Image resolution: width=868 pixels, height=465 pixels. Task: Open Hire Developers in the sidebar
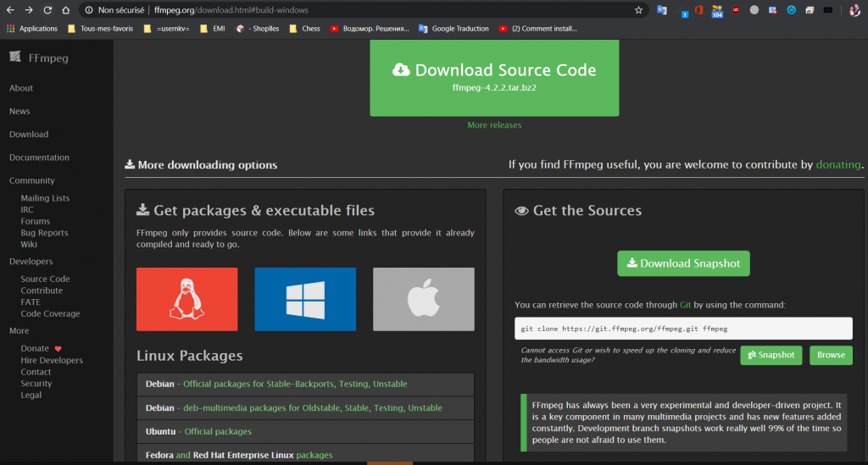(52, 361)
